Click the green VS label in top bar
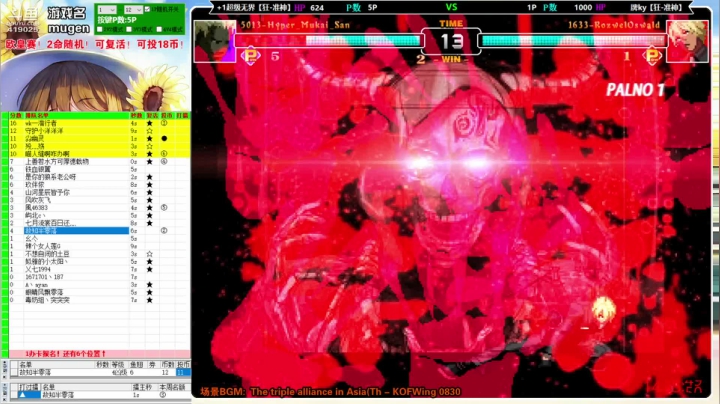This screenshot has width=720, height=404. tap(451, 7)
